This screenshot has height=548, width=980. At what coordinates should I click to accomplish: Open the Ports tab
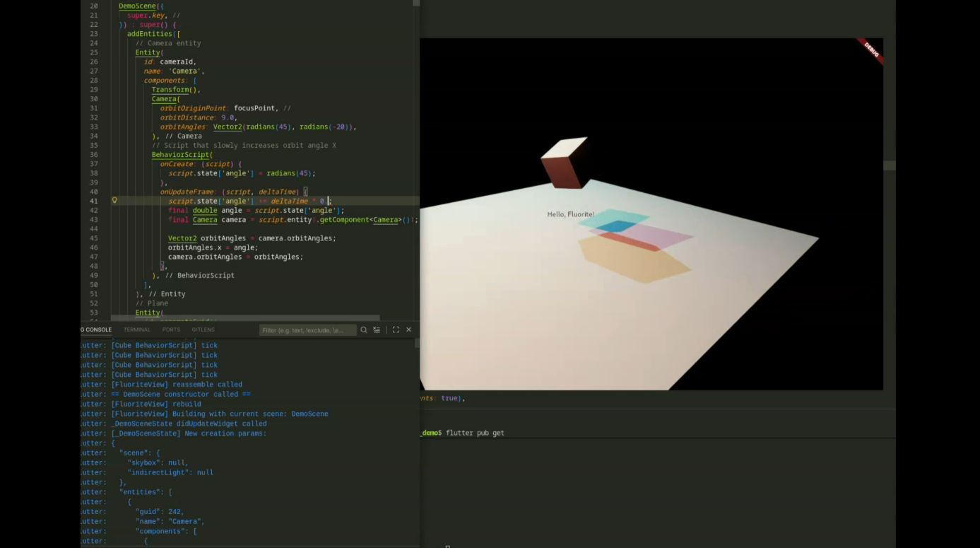(171, 330)
